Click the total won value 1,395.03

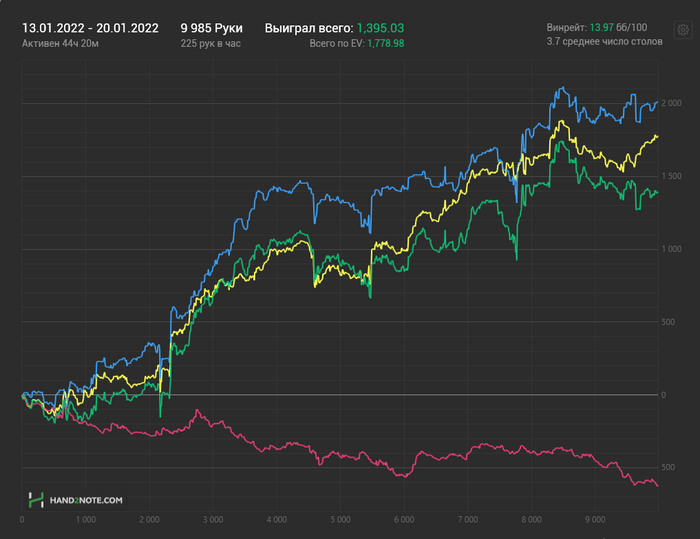(x=380, y=28)
